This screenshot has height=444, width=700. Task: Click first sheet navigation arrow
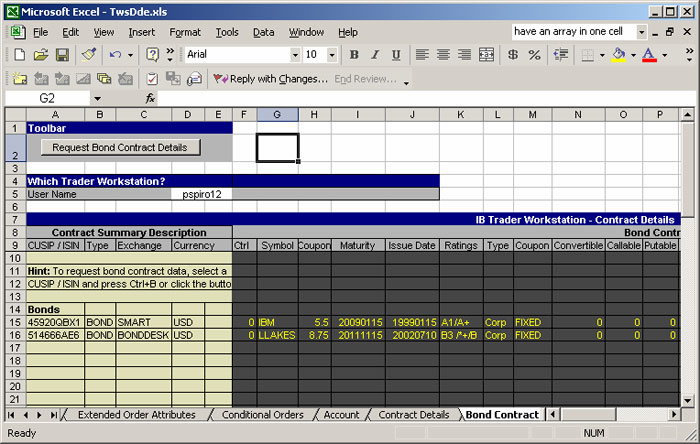click(11, 415)
